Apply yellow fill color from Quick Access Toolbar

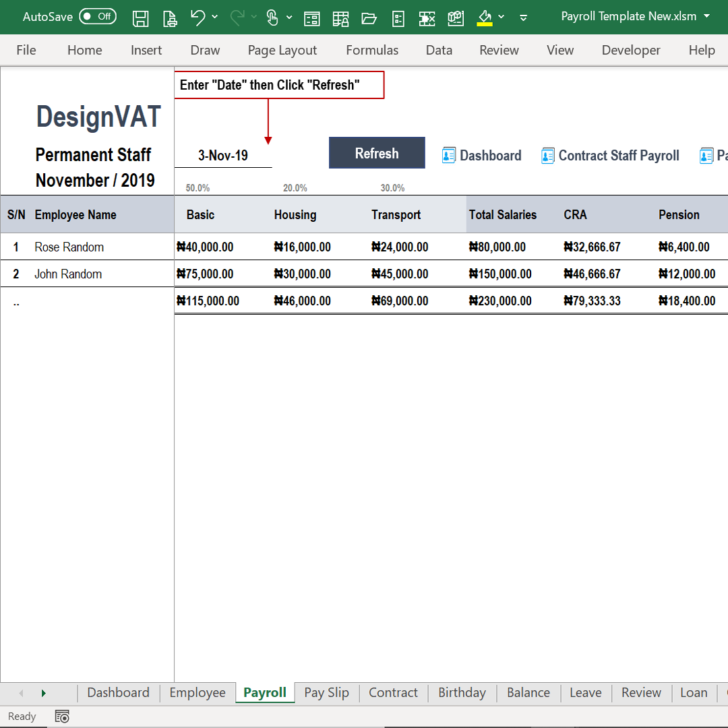[x=485, y=18]
